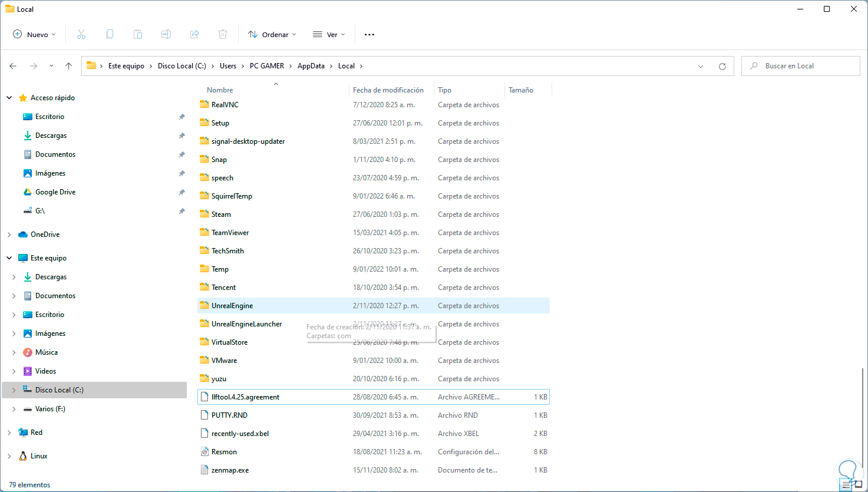Expand the Varios (F:) drive node

point(14,409)
